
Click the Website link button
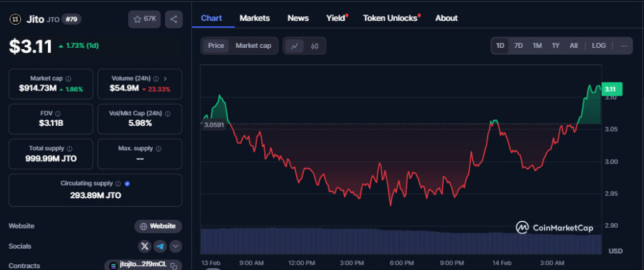[158, 226]
